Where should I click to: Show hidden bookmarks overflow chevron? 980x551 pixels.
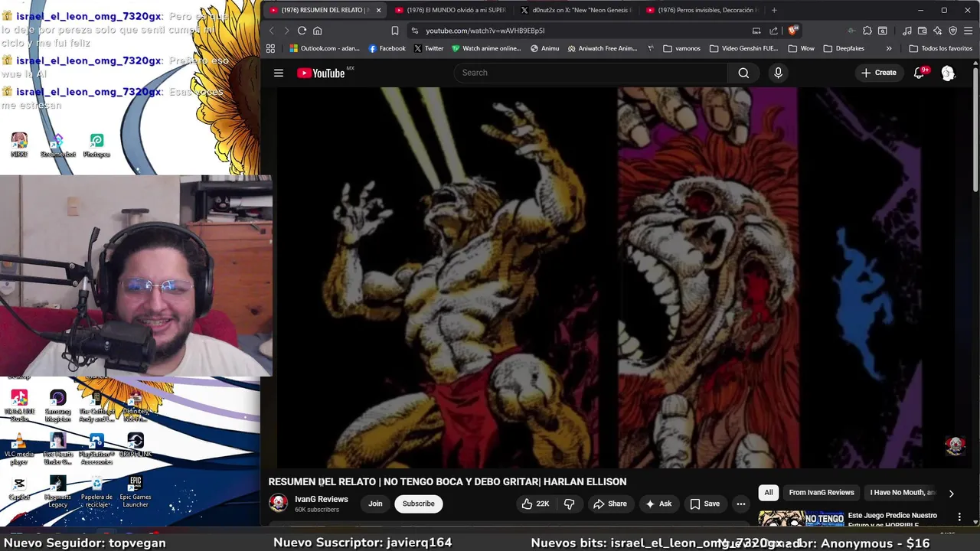pyautogui.click(x=889, y=48)
